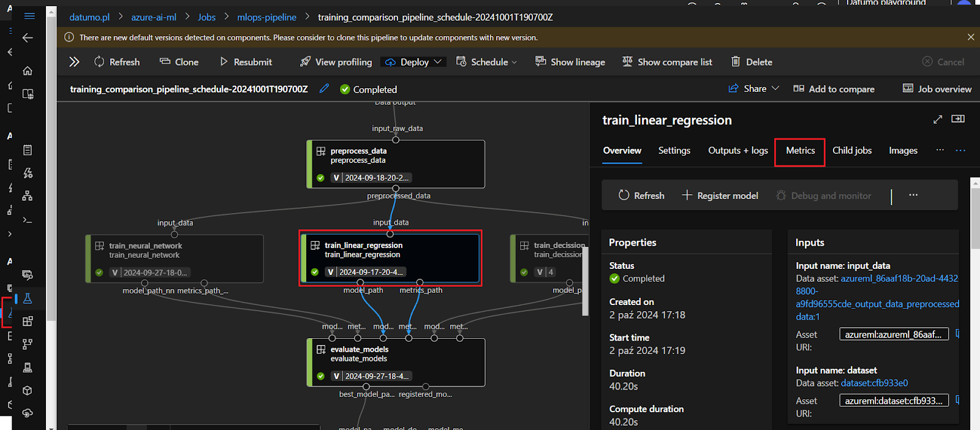Click Jobs breadcrumb
This screenshot has width=980, height=430.
click(x=206, y=17)
